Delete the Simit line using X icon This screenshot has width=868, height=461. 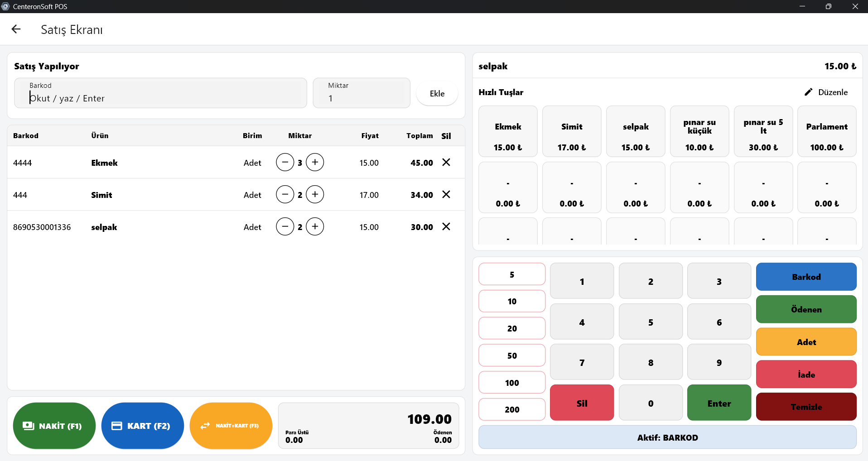tap(446, 194)
